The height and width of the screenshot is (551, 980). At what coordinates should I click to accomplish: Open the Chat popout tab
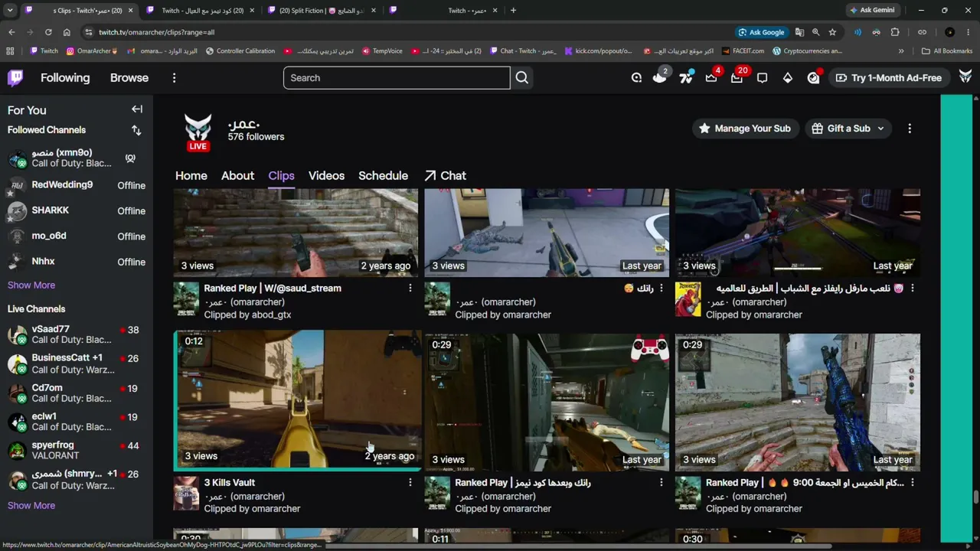point(445,175)
